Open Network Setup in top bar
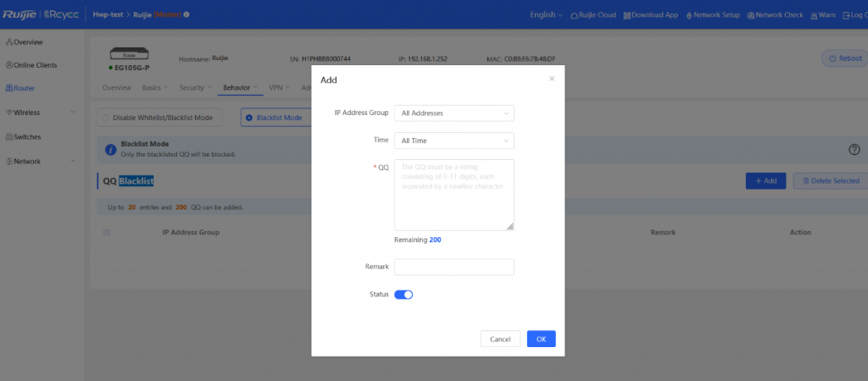Viewport: 868px width, 381px height. pyautogui.click(x=712, y=14)
